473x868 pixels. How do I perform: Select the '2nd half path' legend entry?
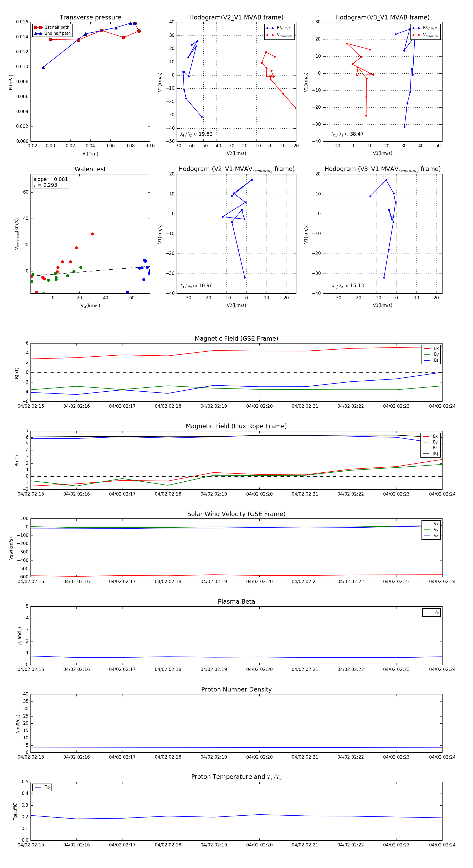(x=53, y=33)
